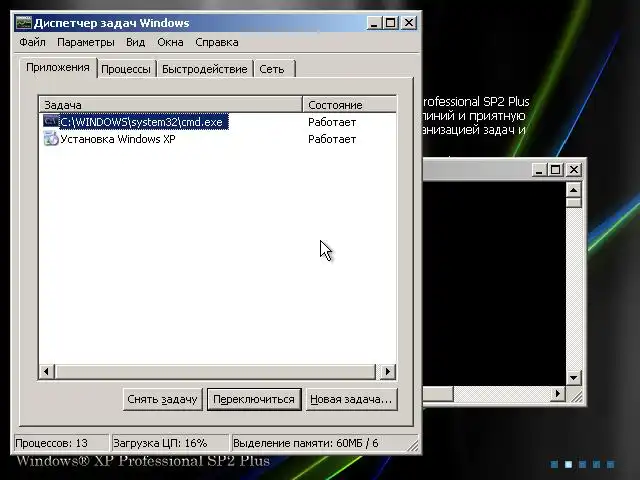The image size is (640, 480).
Task: Click the Task Manager title bar icon
Action: (x=23, y=22)
